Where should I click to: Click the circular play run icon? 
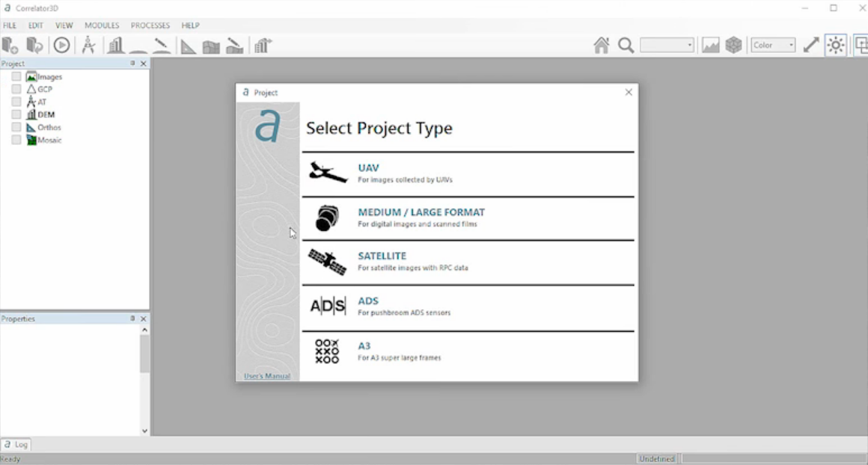[x=61, y=46]
